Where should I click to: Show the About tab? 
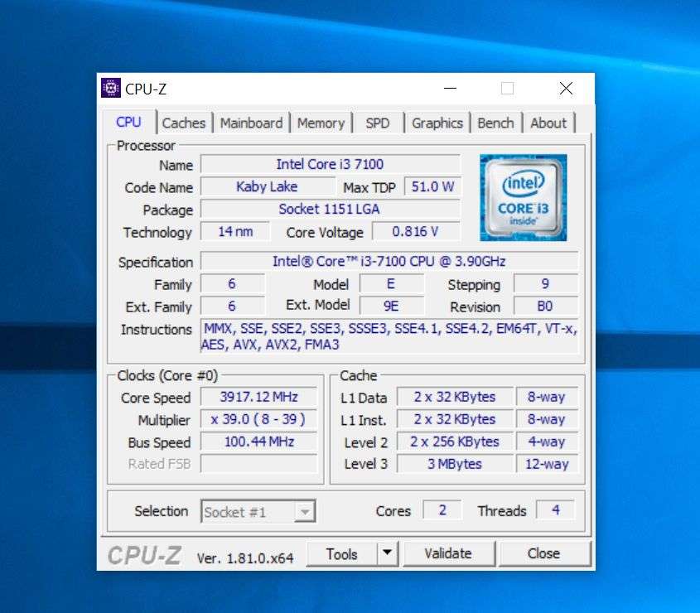coord(548,123)
